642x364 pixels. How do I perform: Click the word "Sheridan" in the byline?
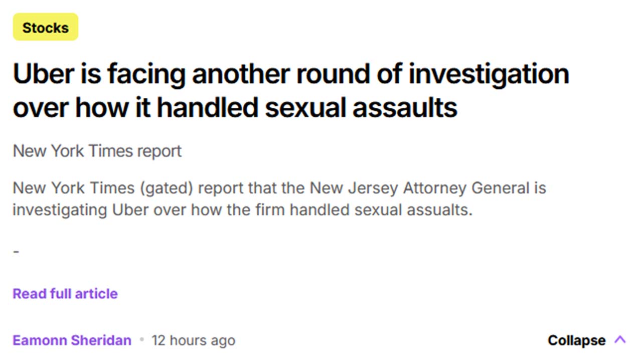pos(101,340)
